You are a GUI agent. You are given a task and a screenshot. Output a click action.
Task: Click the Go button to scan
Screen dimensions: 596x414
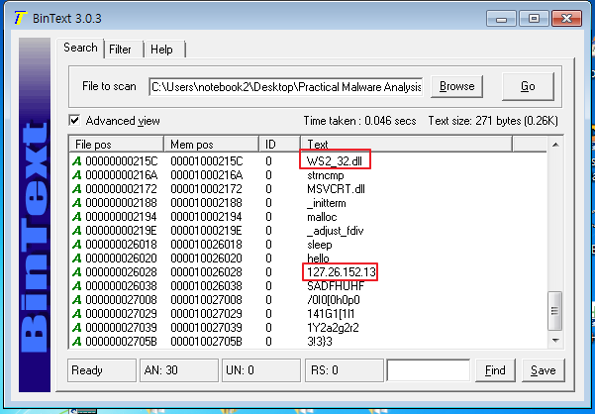point(528,86)
